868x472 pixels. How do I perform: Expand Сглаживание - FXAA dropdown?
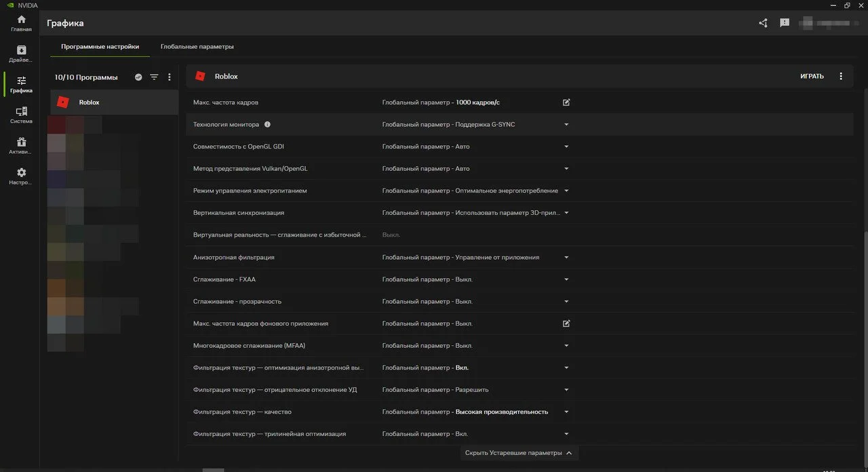tap(566, 279)
